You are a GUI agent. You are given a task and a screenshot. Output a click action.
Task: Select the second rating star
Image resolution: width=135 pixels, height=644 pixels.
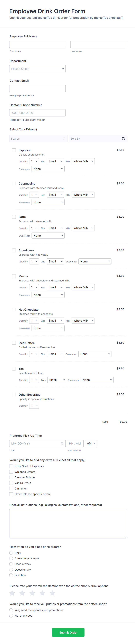[x=22, y=593]
